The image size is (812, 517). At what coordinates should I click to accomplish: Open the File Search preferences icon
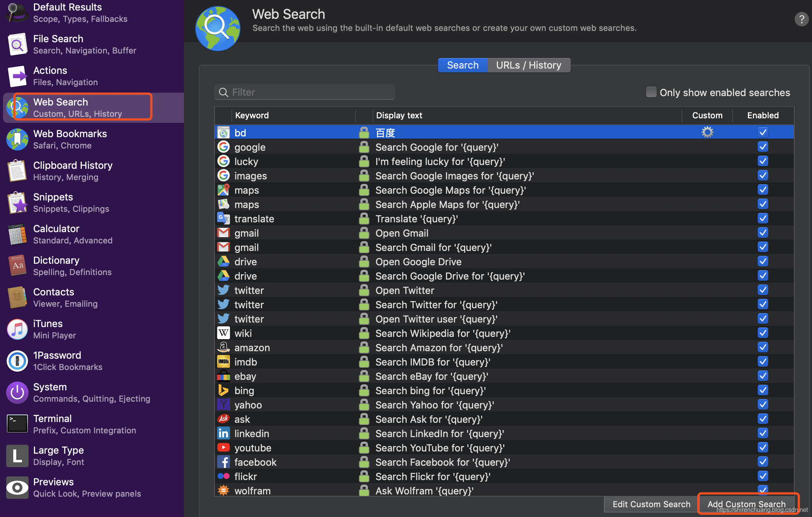tap(17, 44)
